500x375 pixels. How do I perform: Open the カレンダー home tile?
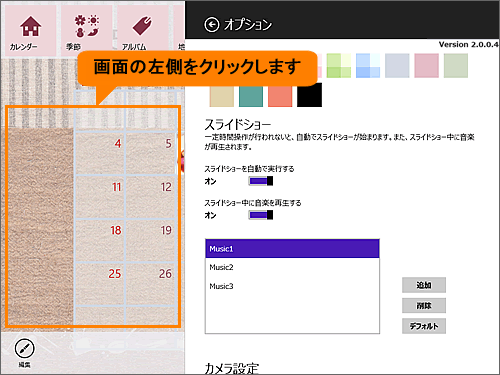[x=30, y=31]
